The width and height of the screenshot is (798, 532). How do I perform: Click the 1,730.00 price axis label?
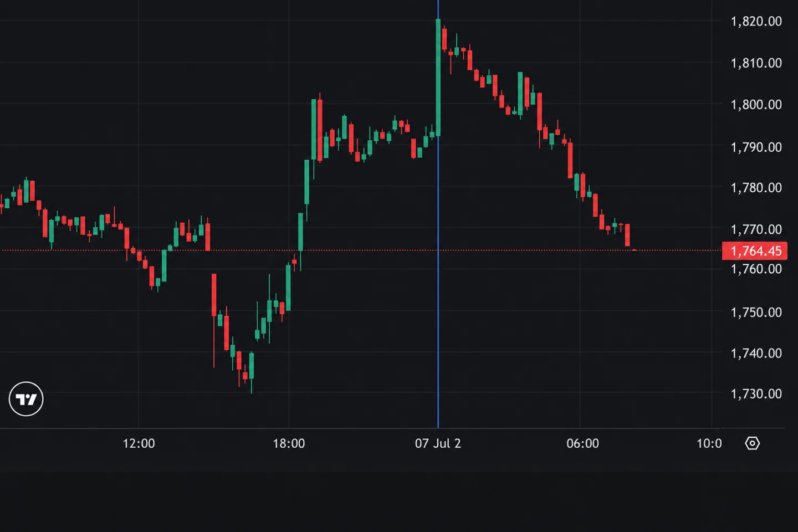[756, 394]
